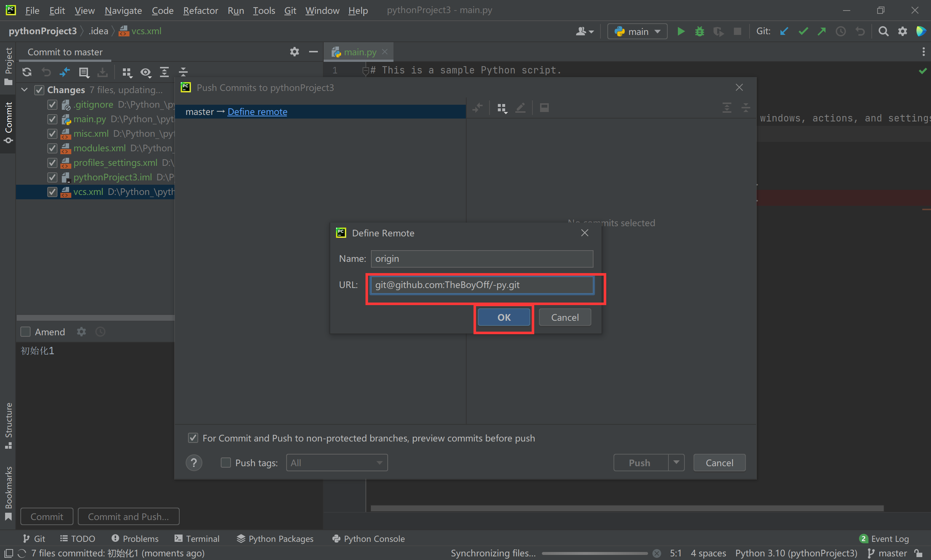Click the Debug bug icon
Viewport: 931px width, 560px height.
[x=699, y=31]
